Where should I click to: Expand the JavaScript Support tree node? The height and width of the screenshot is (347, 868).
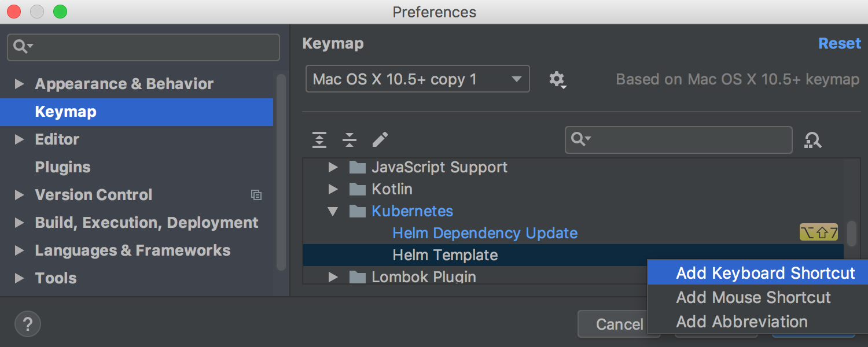click(x=333, y=168)
